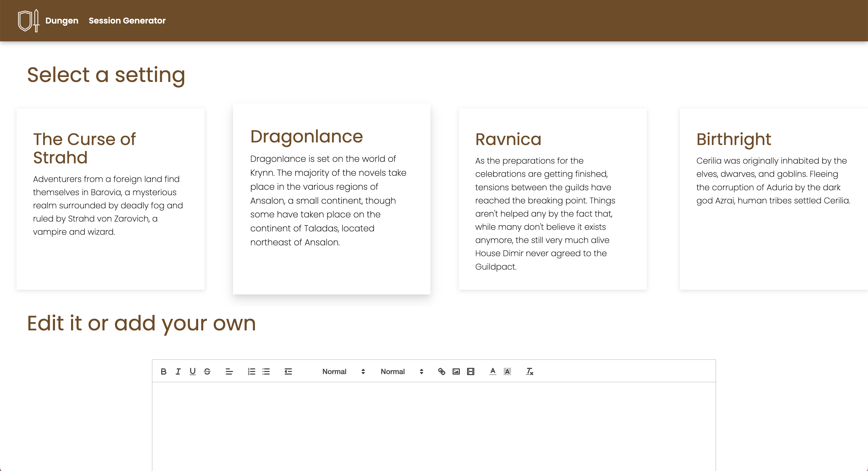Insert a hyperlink via the link icon
This screenshot has width=868, height=471.
pyautogui.click(x=441, y=371)
